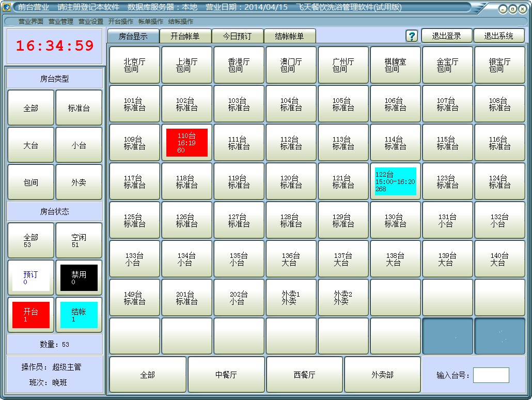532x400 pixels.
Task: Open the cyan checkout table 122台
Action: [395, 181]
